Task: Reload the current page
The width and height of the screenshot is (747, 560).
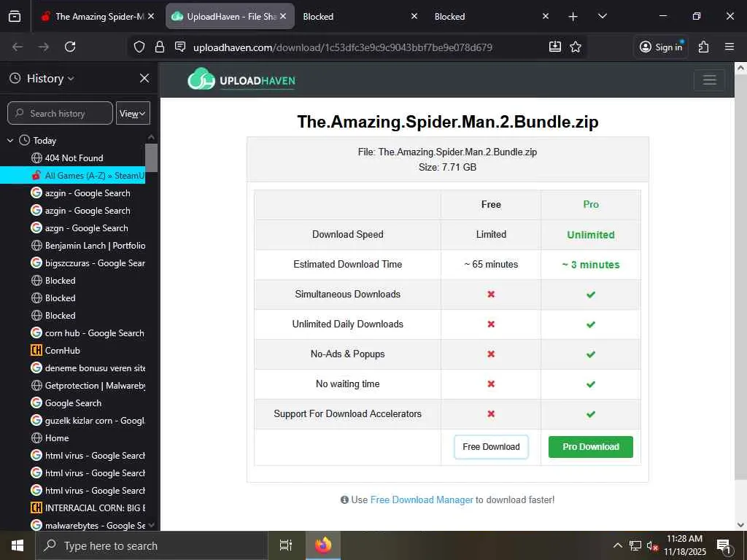Action: click(x=70, y=47)
